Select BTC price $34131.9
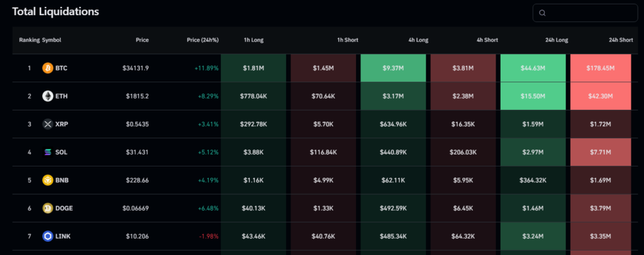 [x=136, y=68]
